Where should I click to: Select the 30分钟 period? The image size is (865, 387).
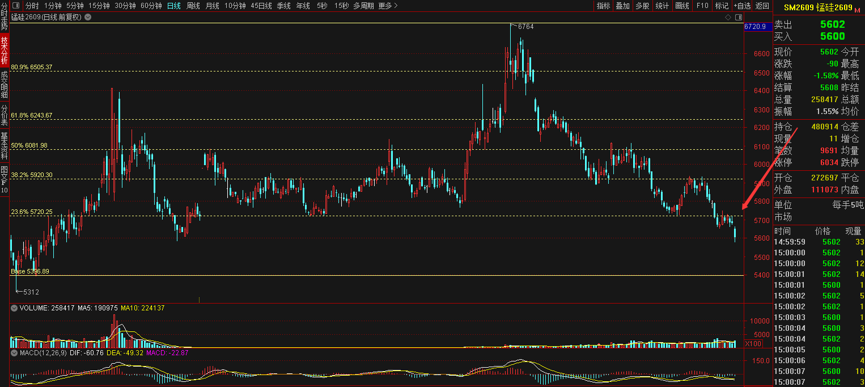pos(125,6)
